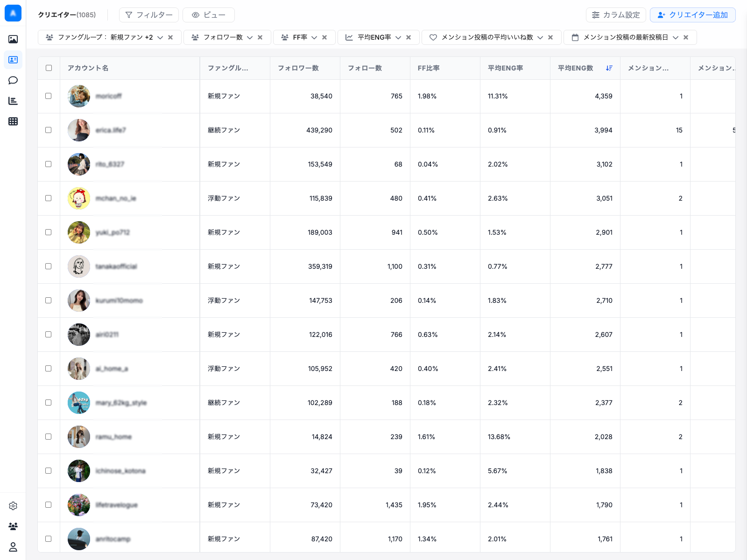Click avatar of the 38,540 followers row

coord(79,96)
